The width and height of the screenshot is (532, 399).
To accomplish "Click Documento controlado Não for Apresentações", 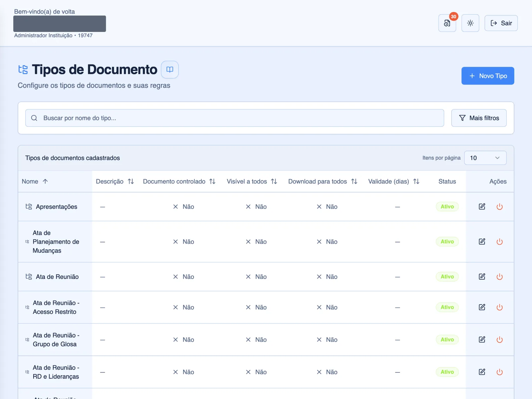I will [x=184, y=206].
